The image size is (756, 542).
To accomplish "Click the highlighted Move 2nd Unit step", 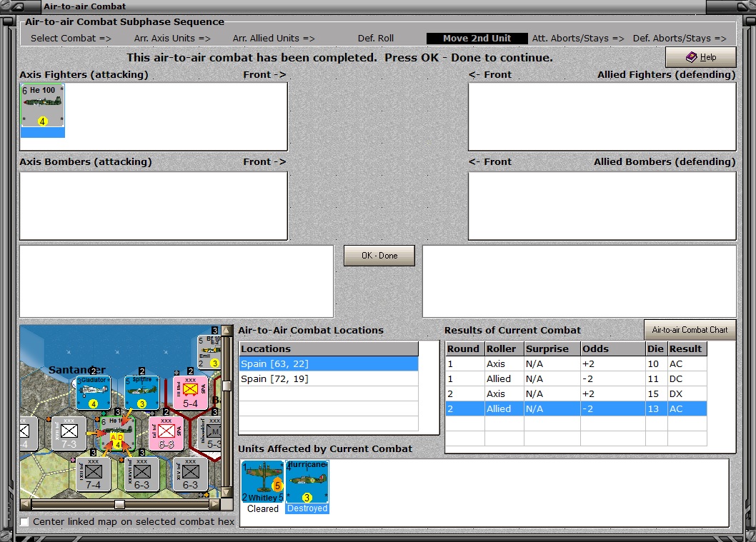I will 477,38.
